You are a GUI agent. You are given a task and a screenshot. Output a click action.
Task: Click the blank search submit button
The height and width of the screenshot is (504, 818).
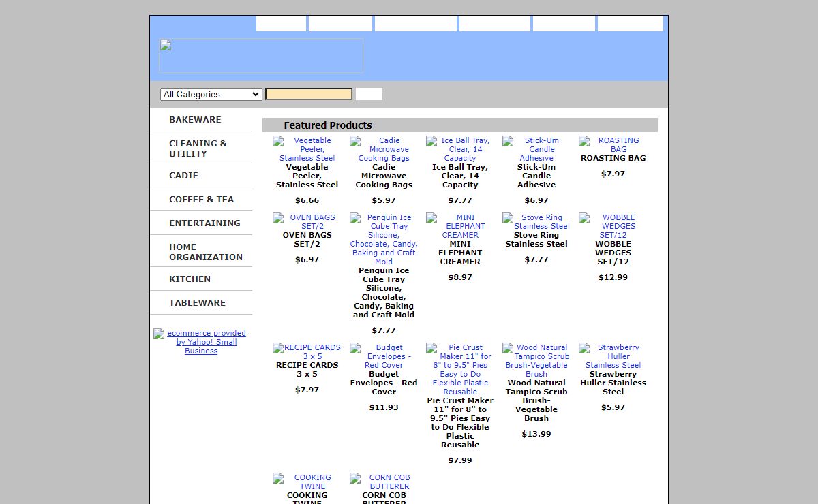coord(369,94)
